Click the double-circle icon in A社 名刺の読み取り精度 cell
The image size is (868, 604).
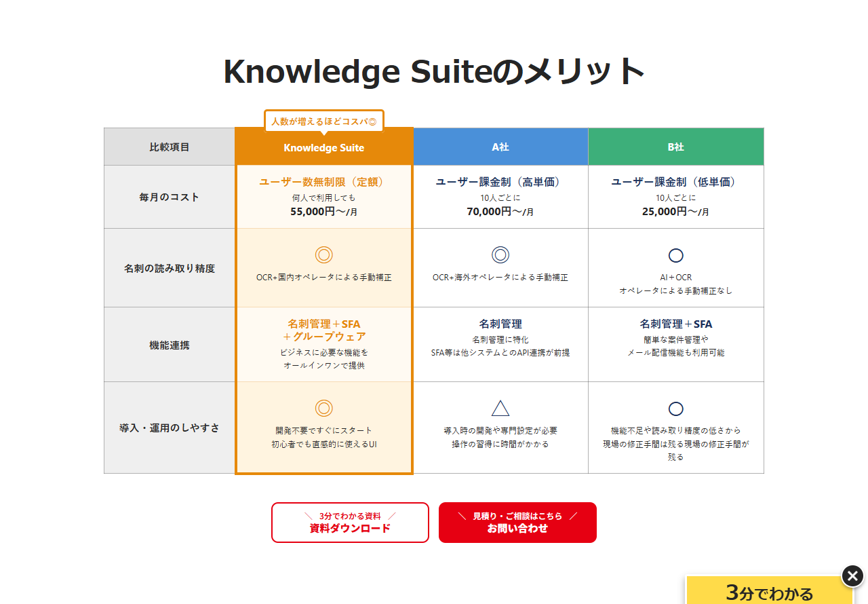pos(500,255)
